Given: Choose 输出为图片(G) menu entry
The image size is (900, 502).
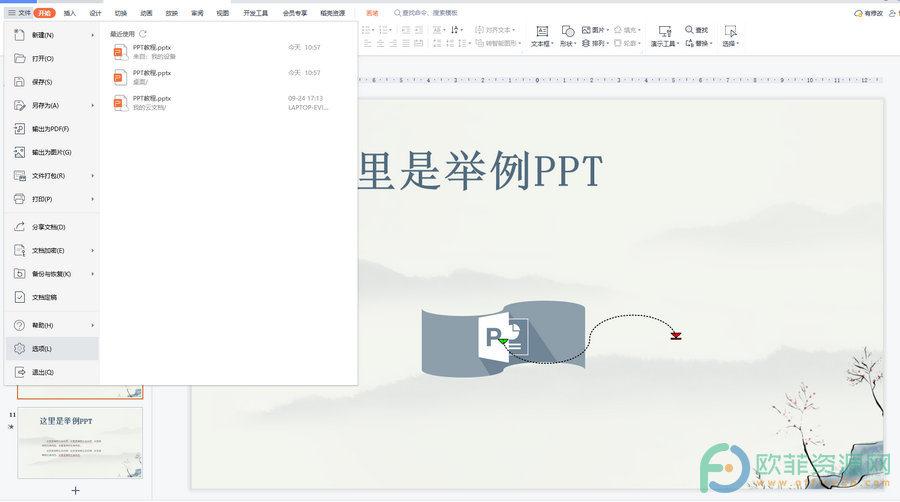Looking at the screenshot, I should [52, 153].
